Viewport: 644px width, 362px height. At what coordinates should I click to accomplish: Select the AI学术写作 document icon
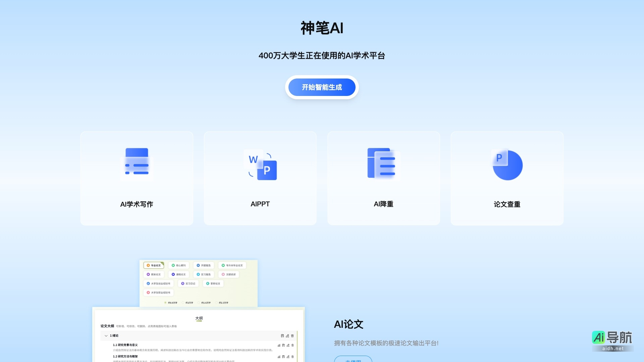[136, 164]
